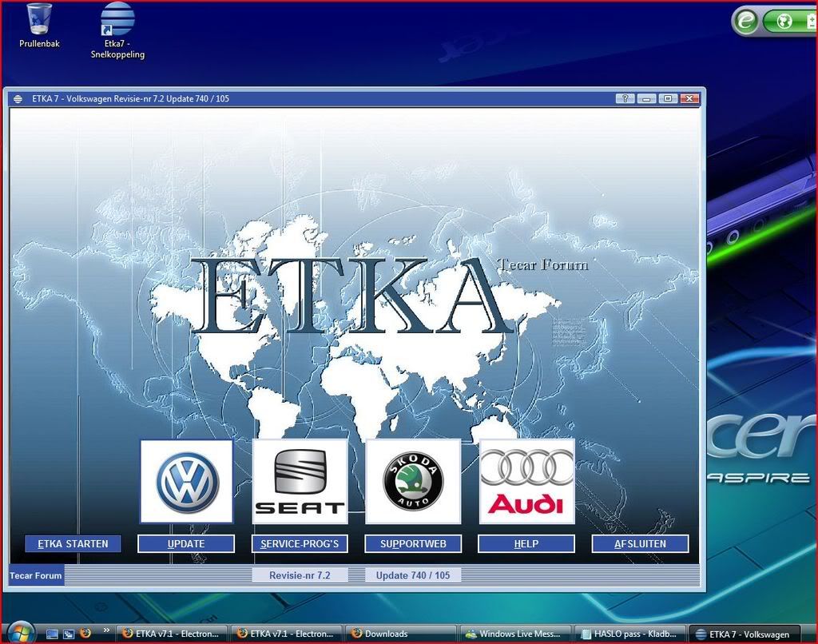Open Windows Live Messenger taskbar item
818x644 pixels.
[x=515, y=634]
